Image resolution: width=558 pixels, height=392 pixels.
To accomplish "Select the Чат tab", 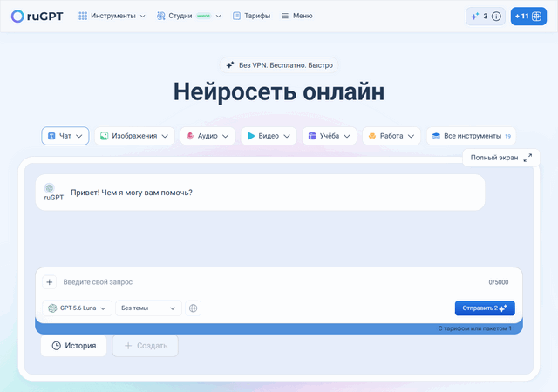I will click(65, 136).
